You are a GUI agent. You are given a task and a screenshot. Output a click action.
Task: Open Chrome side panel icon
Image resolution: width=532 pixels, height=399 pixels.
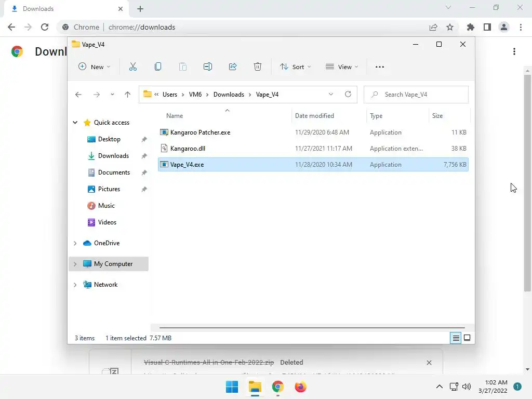(487, 27)
